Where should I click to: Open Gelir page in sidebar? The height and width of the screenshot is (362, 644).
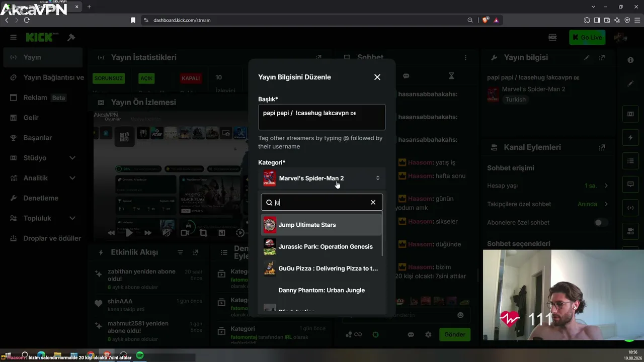(43, 118)
